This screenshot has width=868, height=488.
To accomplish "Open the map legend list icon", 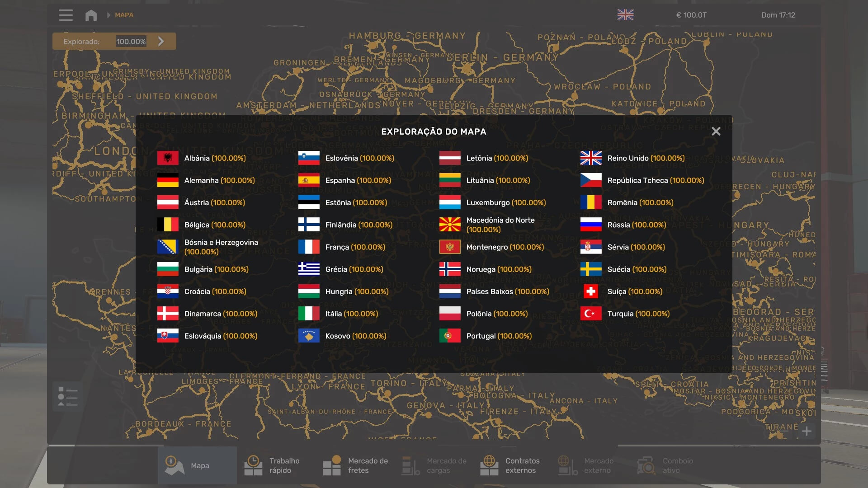I will (x=68, y=396).
